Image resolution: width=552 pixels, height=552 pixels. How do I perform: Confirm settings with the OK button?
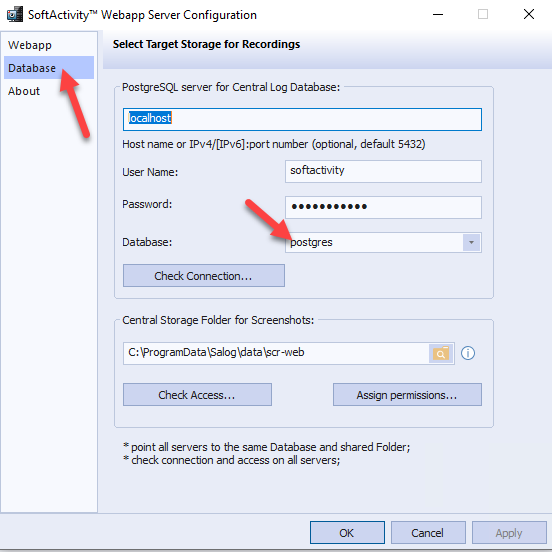(x=347, y=533)
